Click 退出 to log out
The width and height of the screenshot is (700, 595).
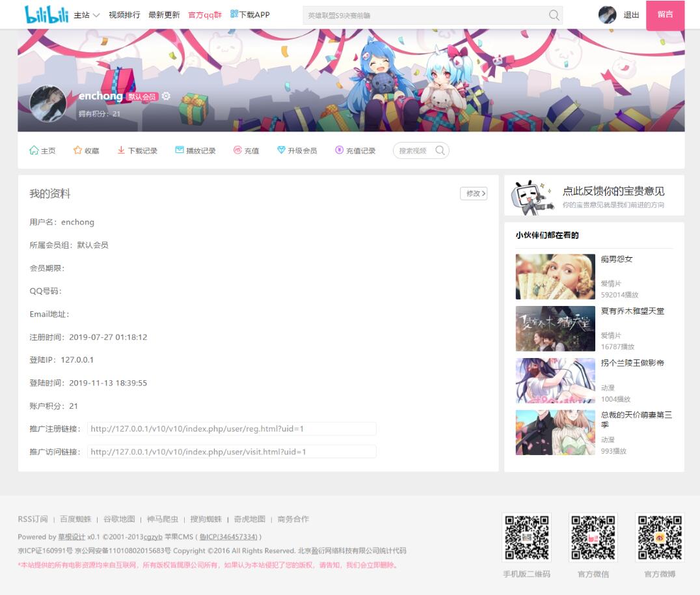click(631, 15)
